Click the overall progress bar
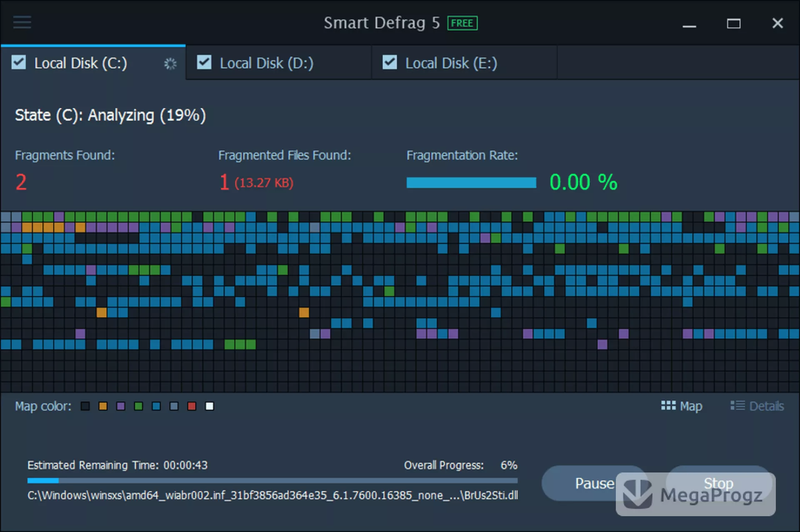The height and width of the screenshot is (532, 800). (x=272, y=480)
